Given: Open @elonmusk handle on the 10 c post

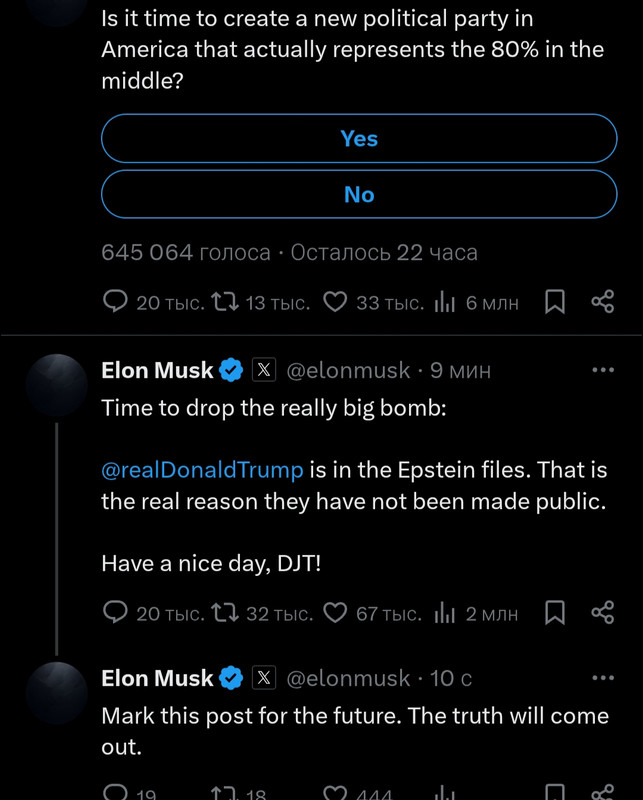Looking at the screenshot, I should (348, 679).
